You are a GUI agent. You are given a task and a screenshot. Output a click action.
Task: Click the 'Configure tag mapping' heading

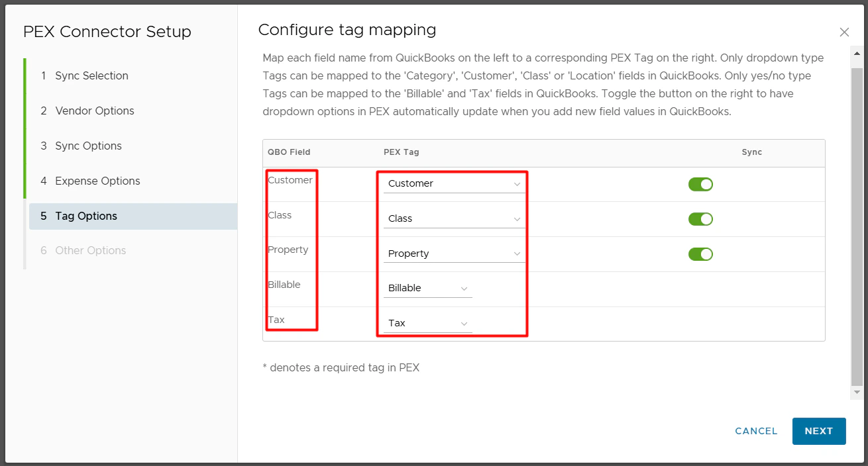click(x=347, y=30)
